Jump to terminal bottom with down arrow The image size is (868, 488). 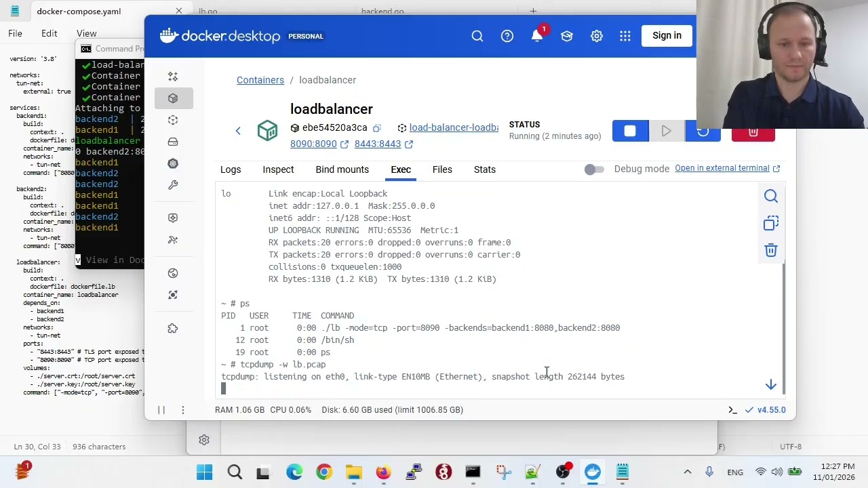[x=771, y=385]
